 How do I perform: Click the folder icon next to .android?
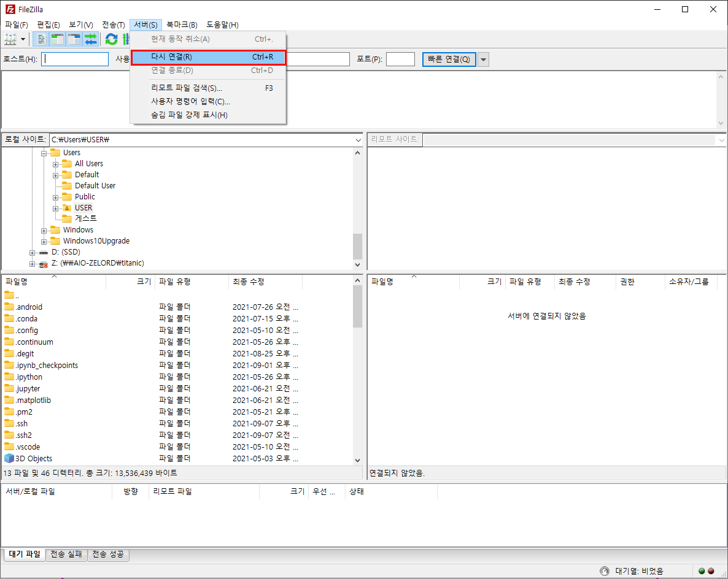(9, 307)
